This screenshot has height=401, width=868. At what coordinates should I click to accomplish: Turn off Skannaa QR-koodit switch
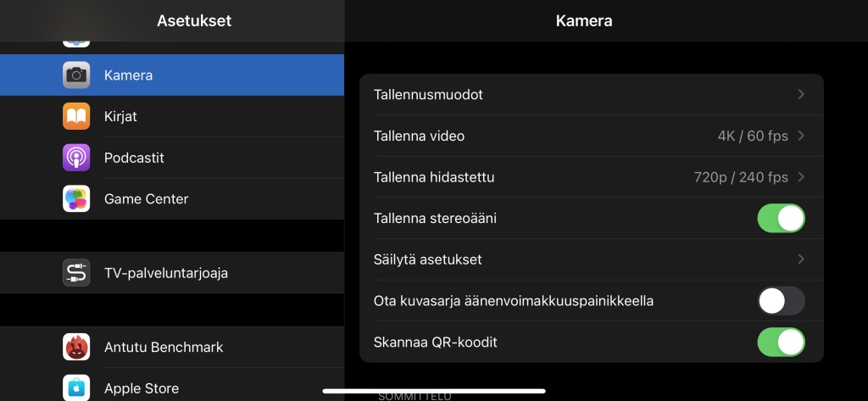click(781, 343)
